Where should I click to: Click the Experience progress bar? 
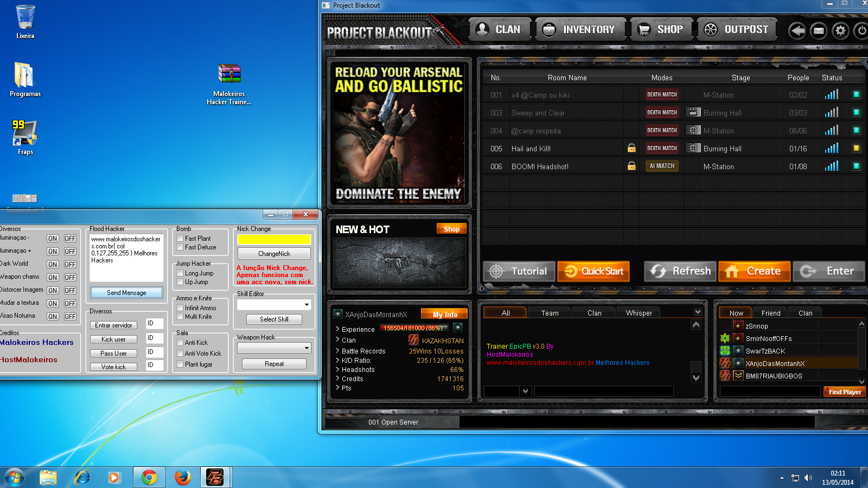[414, 328]
